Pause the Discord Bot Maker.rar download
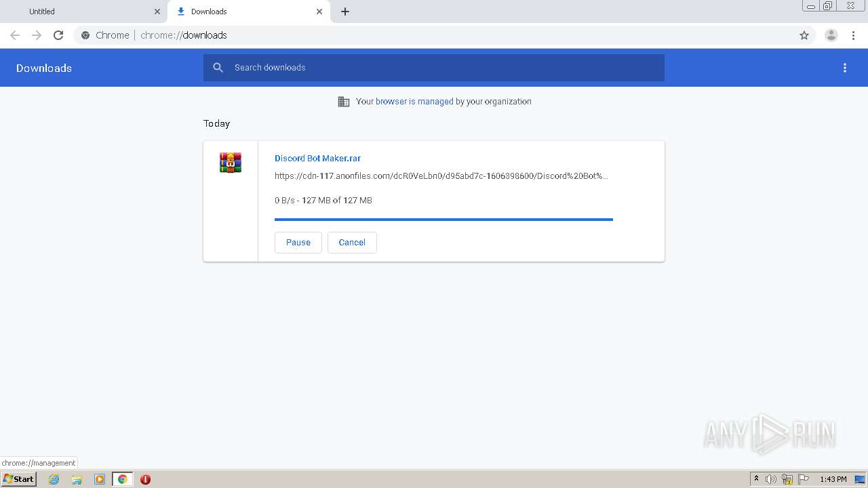 pyautogui.click(x=298, y=243)
